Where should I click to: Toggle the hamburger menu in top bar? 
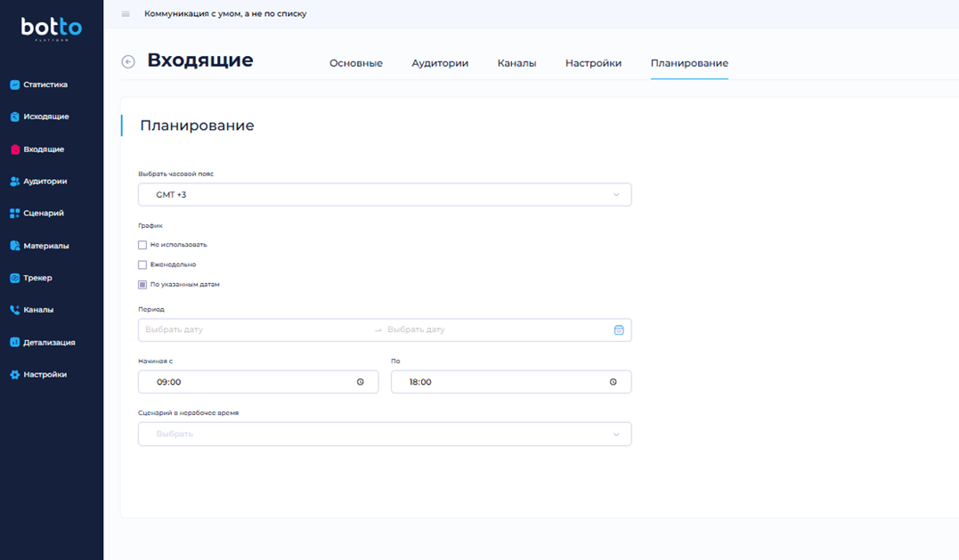pyautogui.click(x=126, y=14)
